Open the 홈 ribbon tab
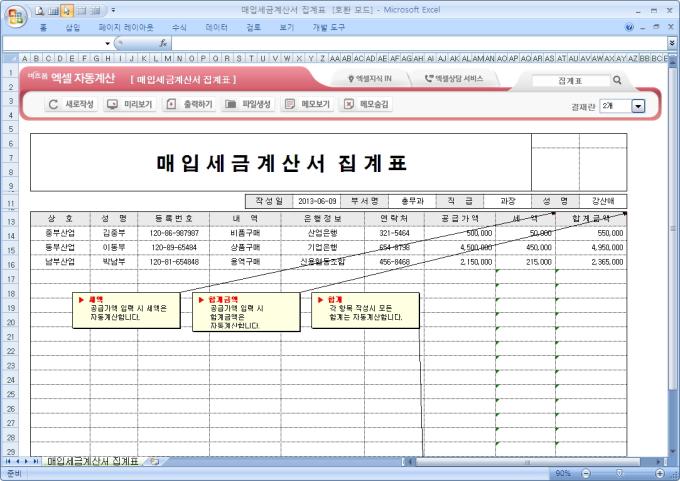This screenshot has width=680, height=481. 43,27
